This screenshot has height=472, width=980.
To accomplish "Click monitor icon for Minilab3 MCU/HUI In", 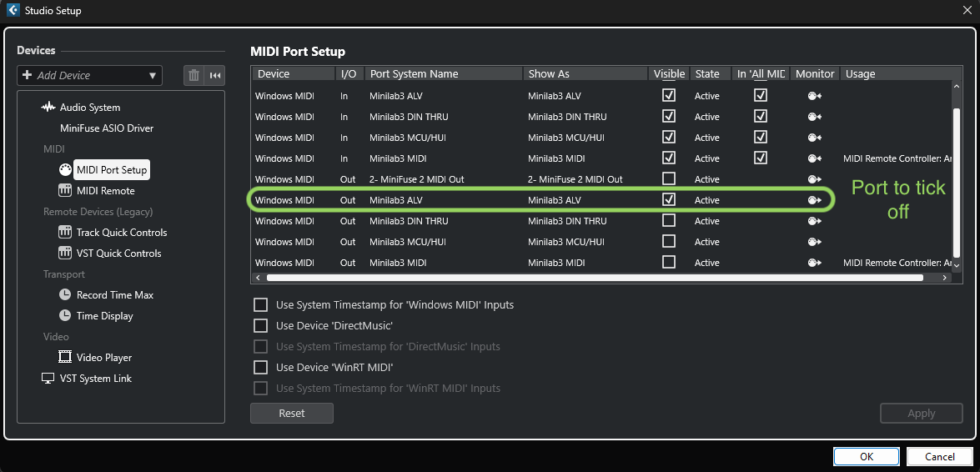I will tap(814, 138).
